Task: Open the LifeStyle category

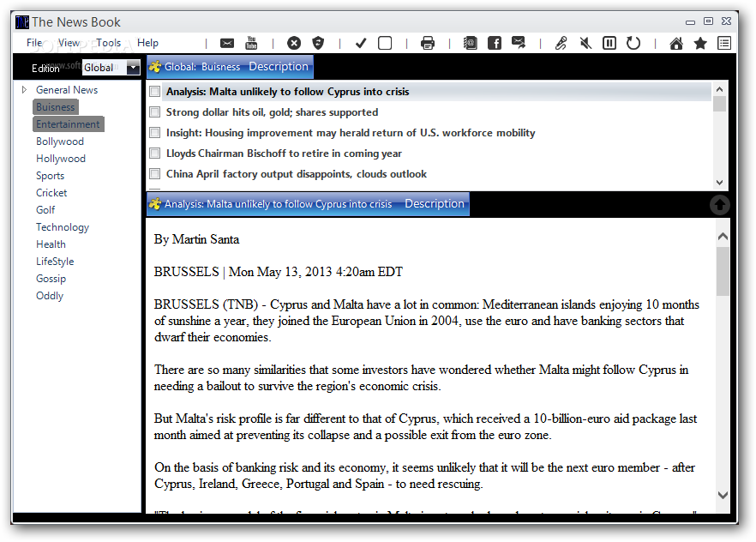Action: point(55,262)
